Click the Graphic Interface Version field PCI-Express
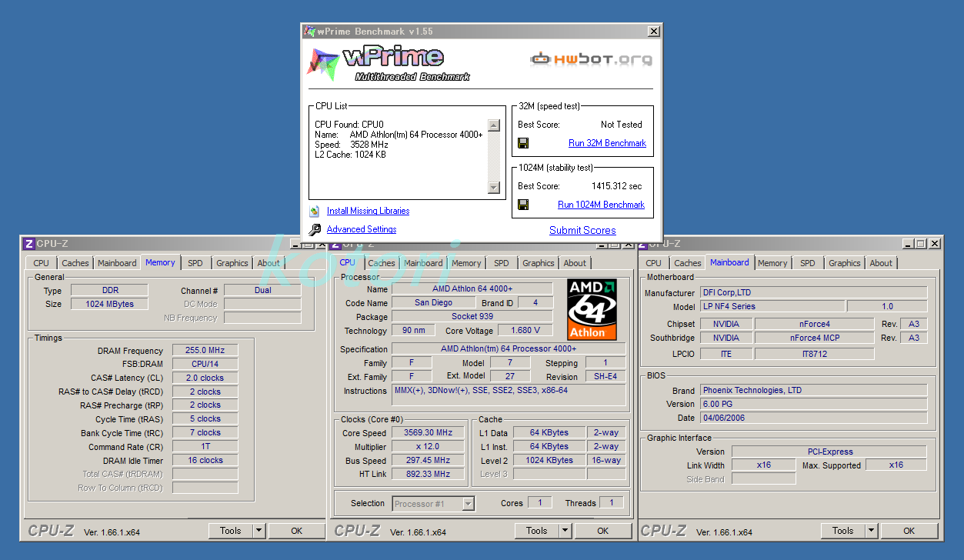The width and height of the screenshot is (964, 560). coord(830,452)
